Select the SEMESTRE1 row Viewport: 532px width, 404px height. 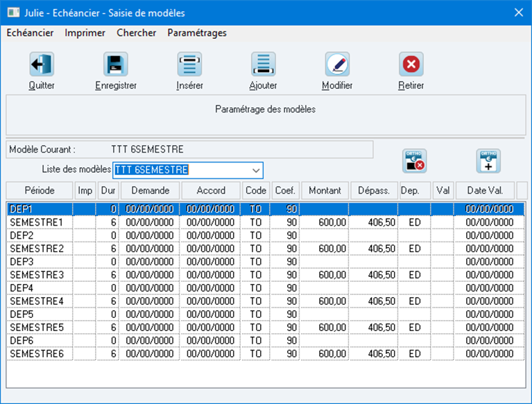266,222
